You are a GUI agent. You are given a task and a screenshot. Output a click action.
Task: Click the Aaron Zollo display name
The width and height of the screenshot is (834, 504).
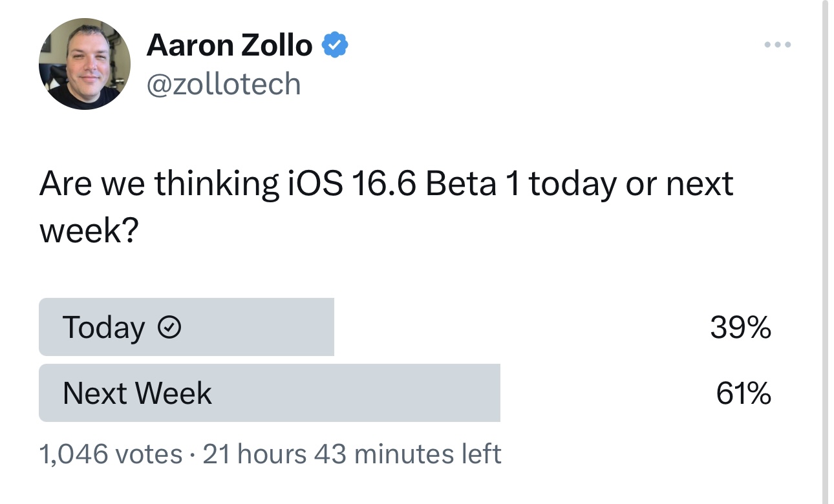[230, 45]
